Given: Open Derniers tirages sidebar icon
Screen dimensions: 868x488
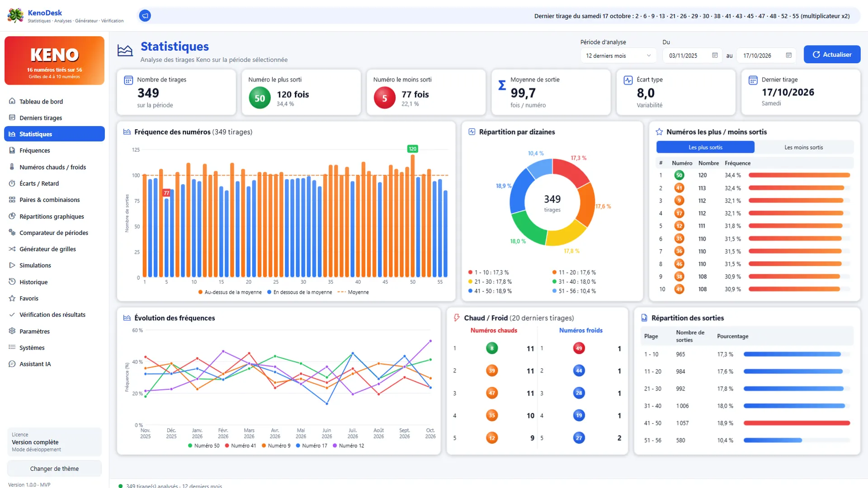Looking at the screenshot, I should 12,117.
